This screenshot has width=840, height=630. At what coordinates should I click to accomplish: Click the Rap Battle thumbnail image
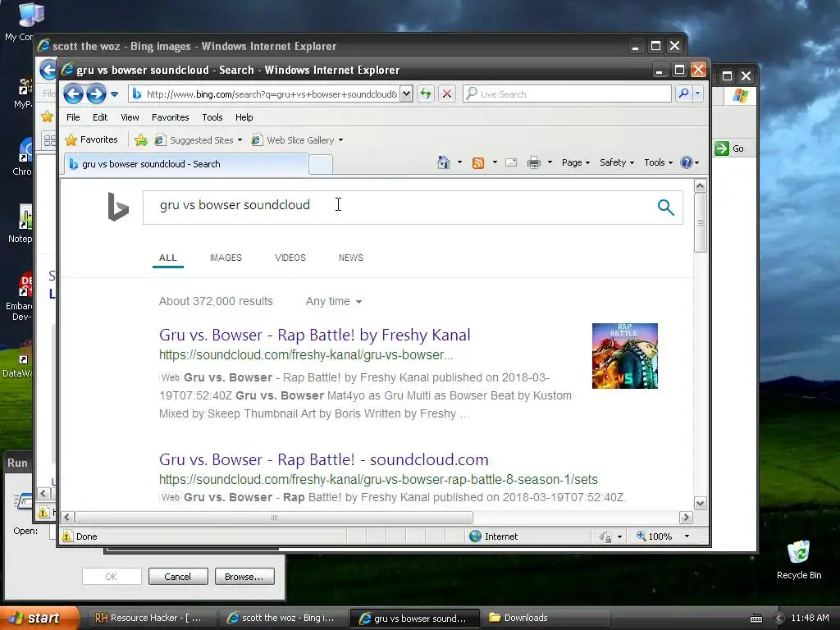[x=624, y=356]
